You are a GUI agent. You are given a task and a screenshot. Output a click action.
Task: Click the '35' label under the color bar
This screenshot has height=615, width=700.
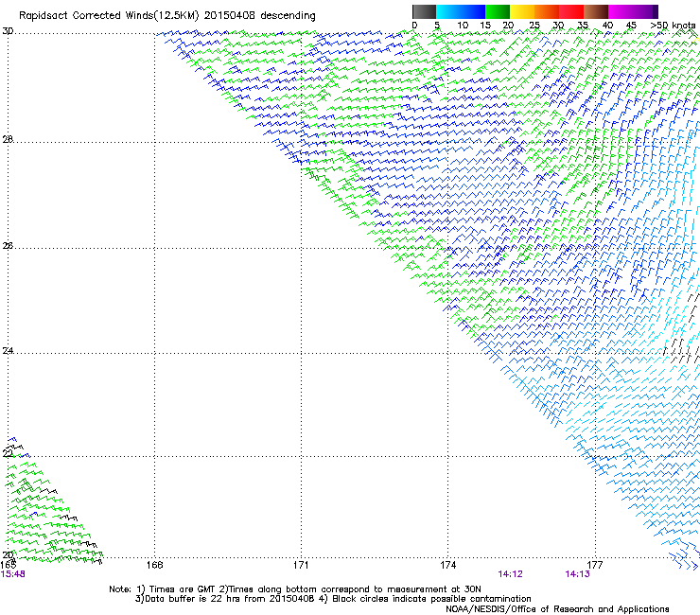click(583, 25)
